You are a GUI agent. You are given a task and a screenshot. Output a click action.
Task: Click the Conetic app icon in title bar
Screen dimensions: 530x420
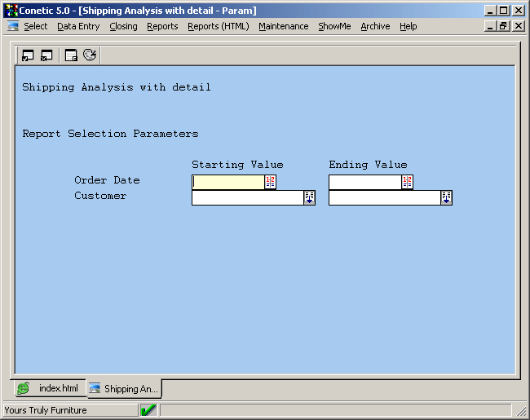(11, 11)
